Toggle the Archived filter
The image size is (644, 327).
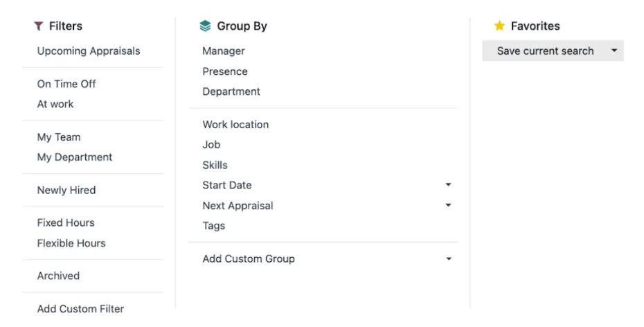click(58, 276)
